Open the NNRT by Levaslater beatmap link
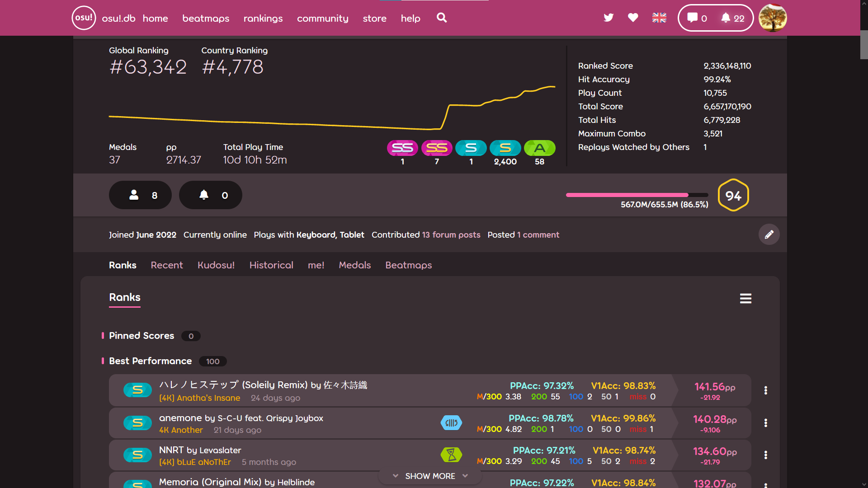This screenshot has height=488, width=868. click(x=200, y=450)
